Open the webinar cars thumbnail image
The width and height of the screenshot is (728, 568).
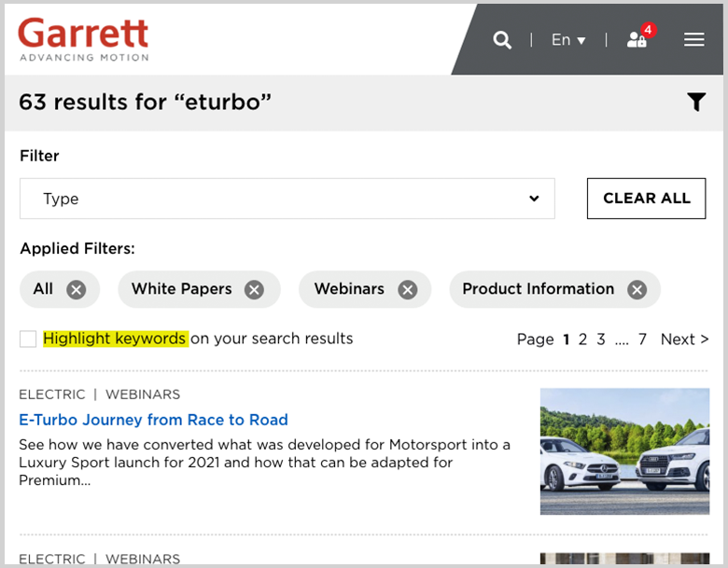[623, 450]
